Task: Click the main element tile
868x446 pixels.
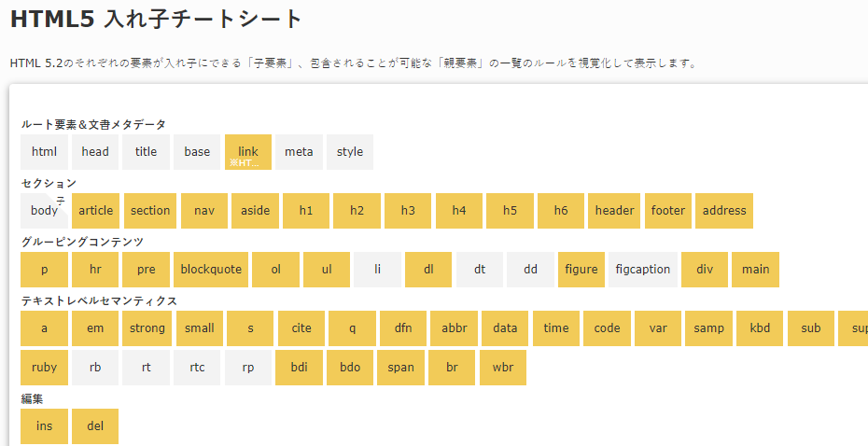Action: coord(756,270)
